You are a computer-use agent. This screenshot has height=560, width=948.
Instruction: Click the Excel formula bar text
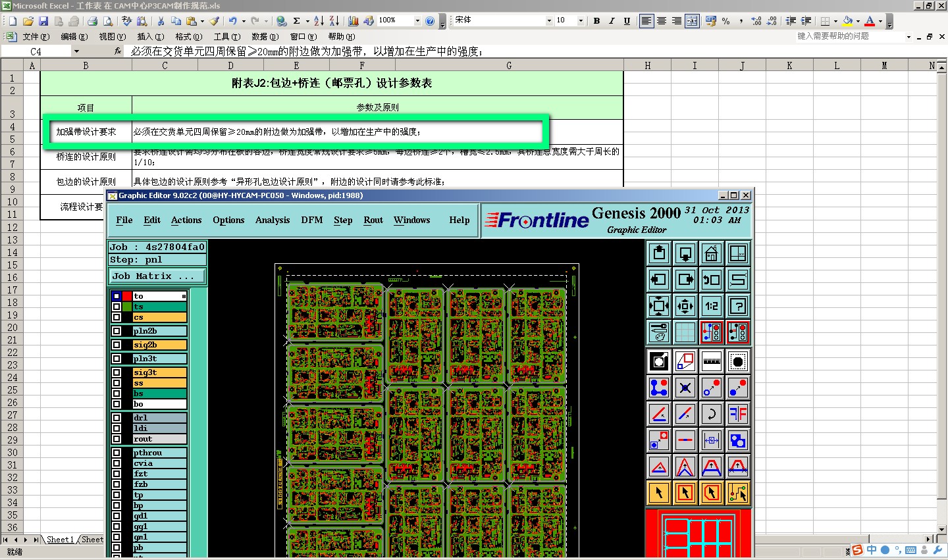point(306,51)
